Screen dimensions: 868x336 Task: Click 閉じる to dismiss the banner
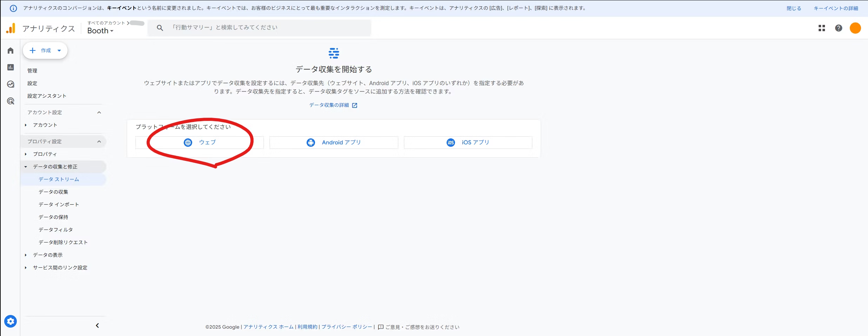point(794,8)
